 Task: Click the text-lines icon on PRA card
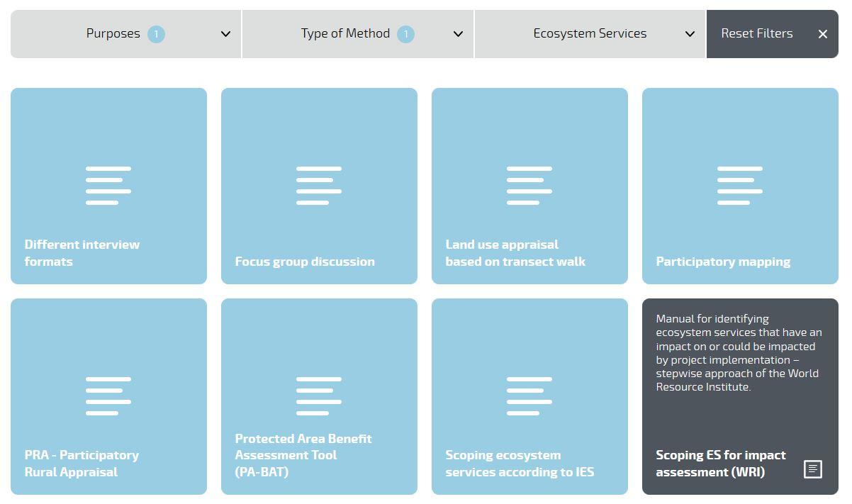tap(108, 396)
